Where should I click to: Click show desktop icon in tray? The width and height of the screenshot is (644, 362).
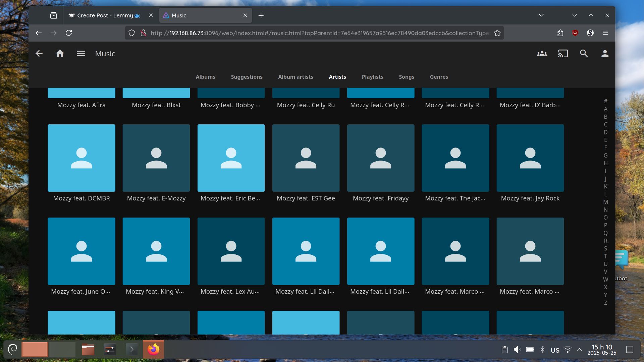pyautogui.click(x=630, y=350)
